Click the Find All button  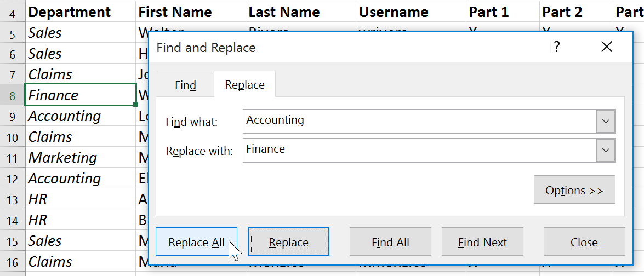coord(390,242)
